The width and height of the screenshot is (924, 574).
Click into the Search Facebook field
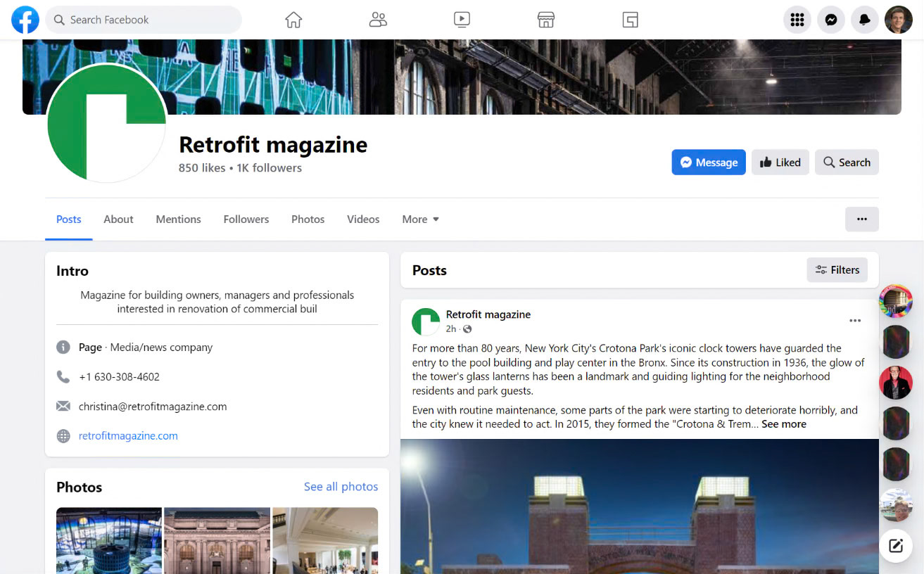pyautogui.click(x=144, y=20)
